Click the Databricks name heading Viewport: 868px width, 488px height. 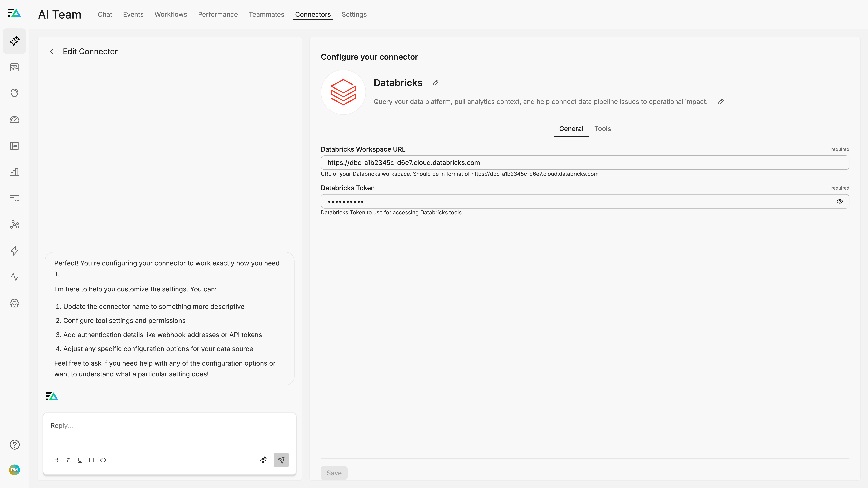(x=398, y=83)
